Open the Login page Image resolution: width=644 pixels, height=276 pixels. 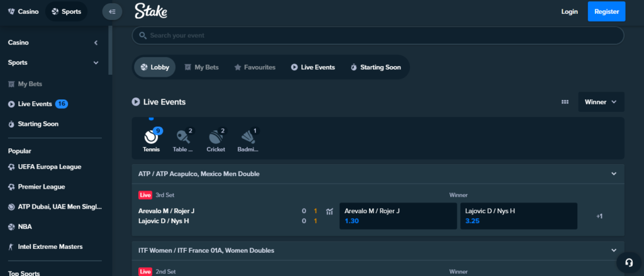[569, 11]
